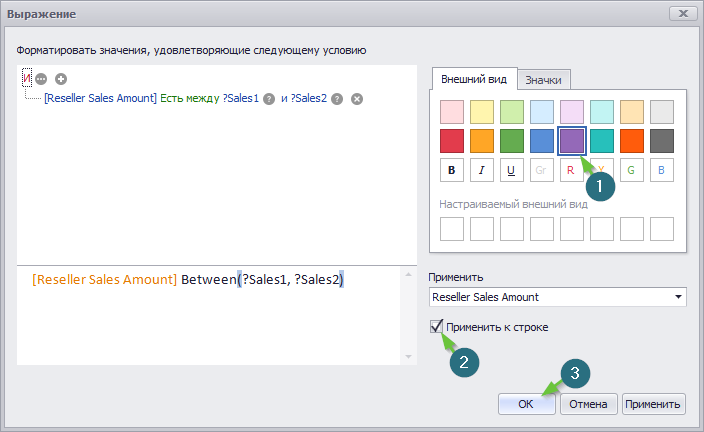Pick the light gray color swatch
704x432 pixels.
click(x=662, y=112)
